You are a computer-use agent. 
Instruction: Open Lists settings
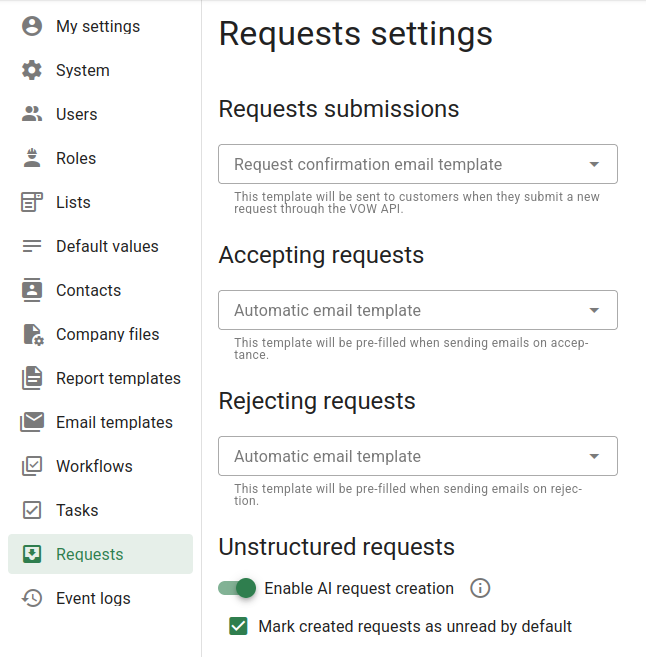tap(101, 202)
